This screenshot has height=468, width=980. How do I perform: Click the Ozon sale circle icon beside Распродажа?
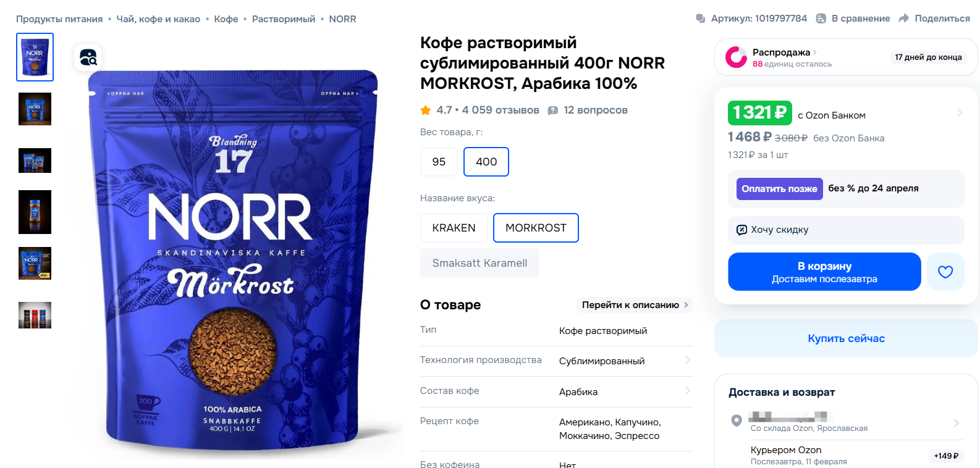tap(736, 57)
